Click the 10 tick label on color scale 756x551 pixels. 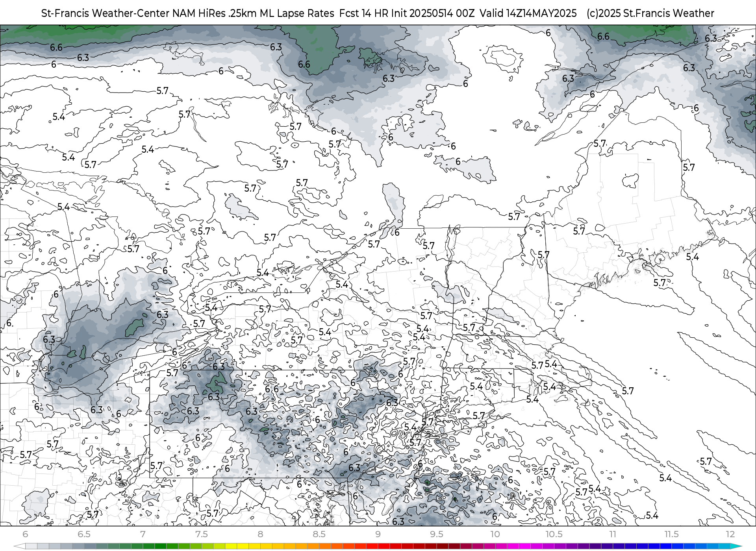(x=495, y=534)
